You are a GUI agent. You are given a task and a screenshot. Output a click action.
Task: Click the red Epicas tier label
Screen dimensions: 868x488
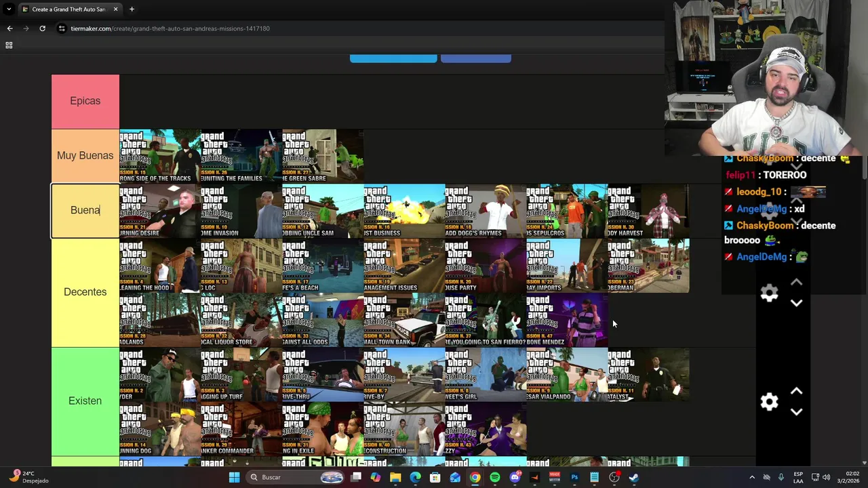[x=85, y=101]
